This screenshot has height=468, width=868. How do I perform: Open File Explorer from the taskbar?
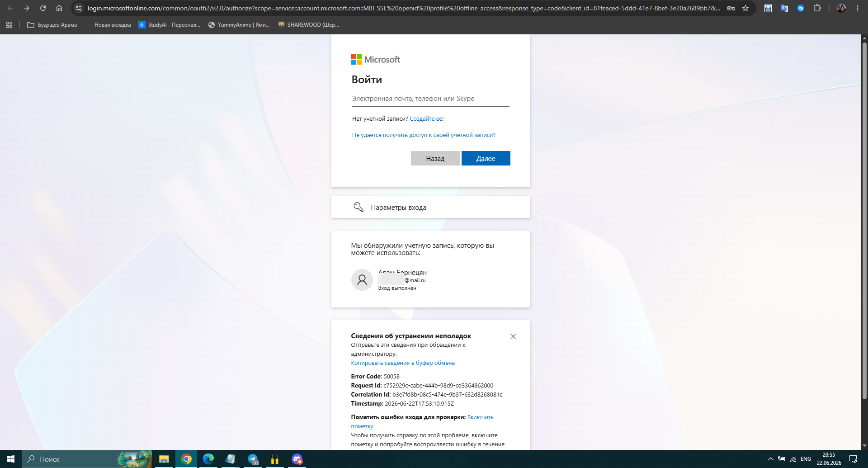point(164,459)
